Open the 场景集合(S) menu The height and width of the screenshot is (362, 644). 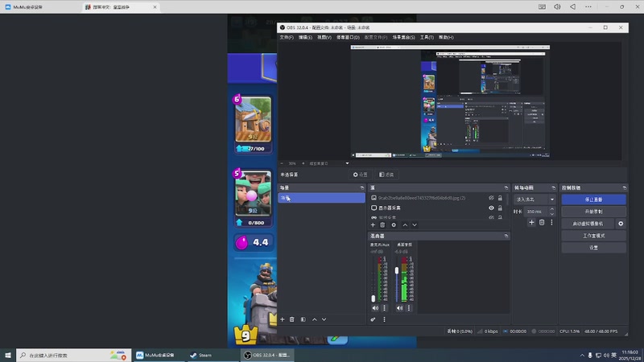[403, 37]
